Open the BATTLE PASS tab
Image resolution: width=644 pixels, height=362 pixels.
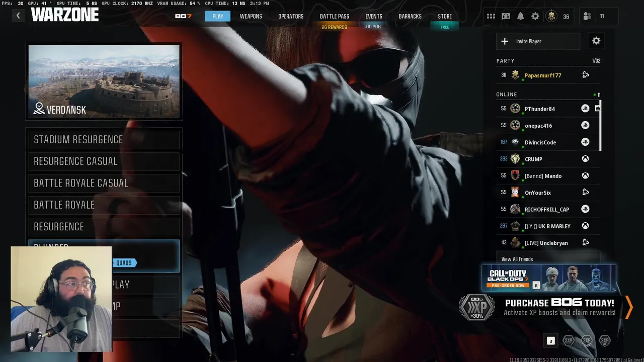(335, 16)
